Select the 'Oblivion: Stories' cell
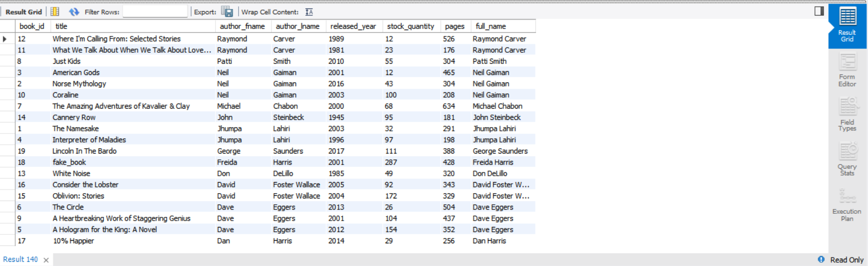The height and width of the screenshot is (266, 868). [x=133, y=196]
